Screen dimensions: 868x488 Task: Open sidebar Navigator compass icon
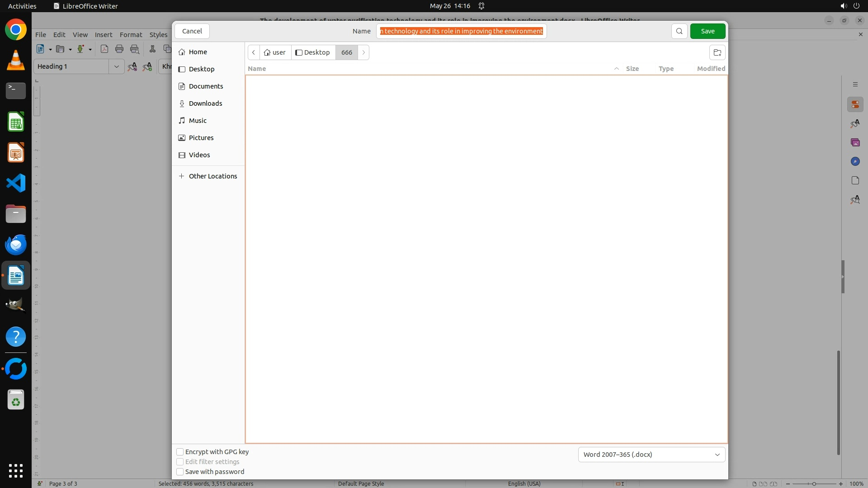pyautogui.click(x=855, y=161)
